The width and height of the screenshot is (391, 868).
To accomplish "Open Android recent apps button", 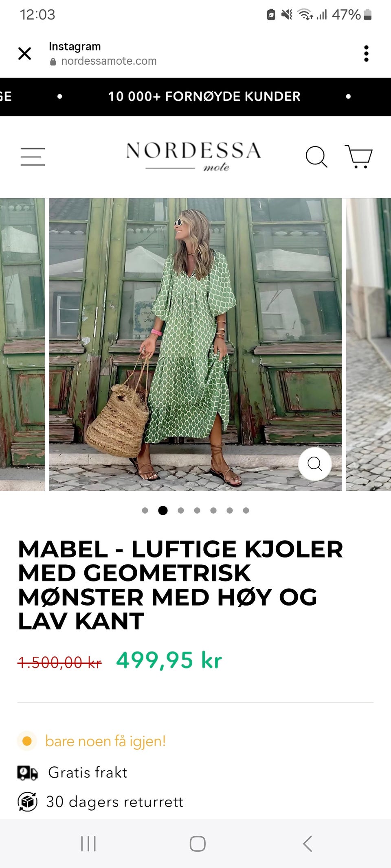I will coord(88,844).
